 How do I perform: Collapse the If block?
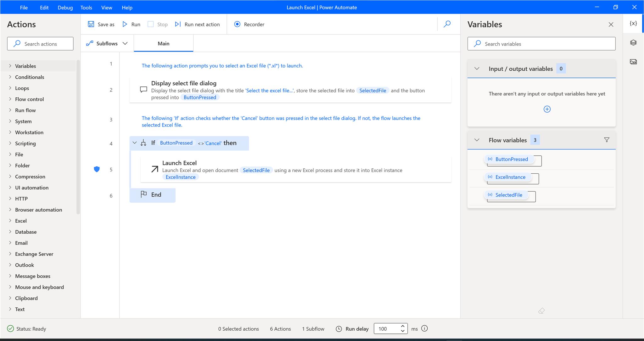point(135,143)
